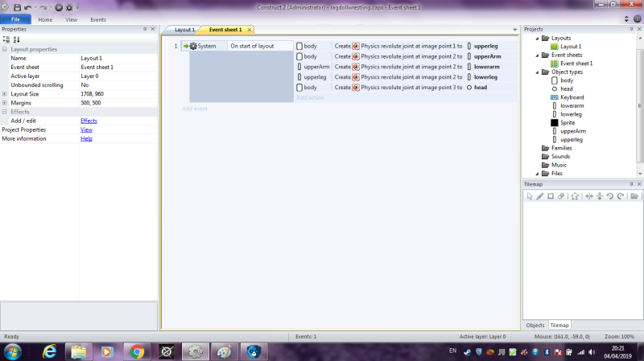
Task: Start Debug mode with the bug icon
Action: point(69,7)
